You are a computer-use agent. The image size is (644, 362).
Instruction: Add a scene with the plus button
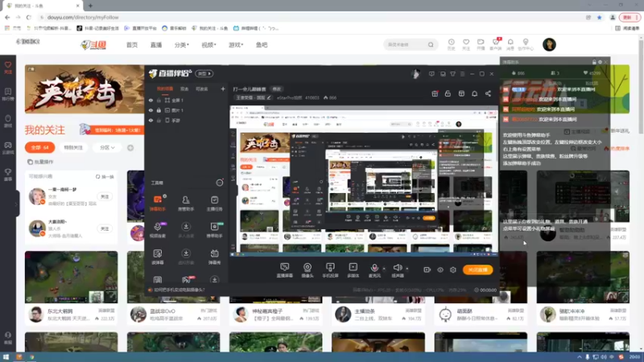(223, 88)
